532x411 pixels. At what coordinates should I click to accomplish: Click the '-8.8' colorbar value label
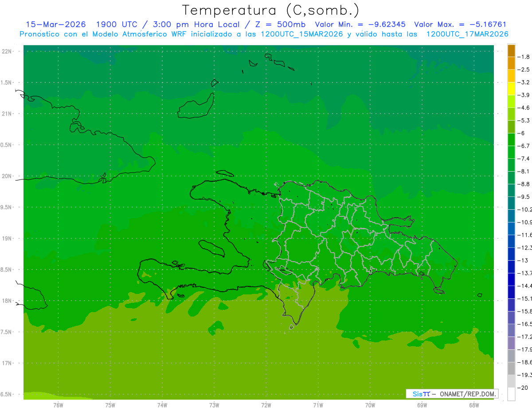[524, 184]
